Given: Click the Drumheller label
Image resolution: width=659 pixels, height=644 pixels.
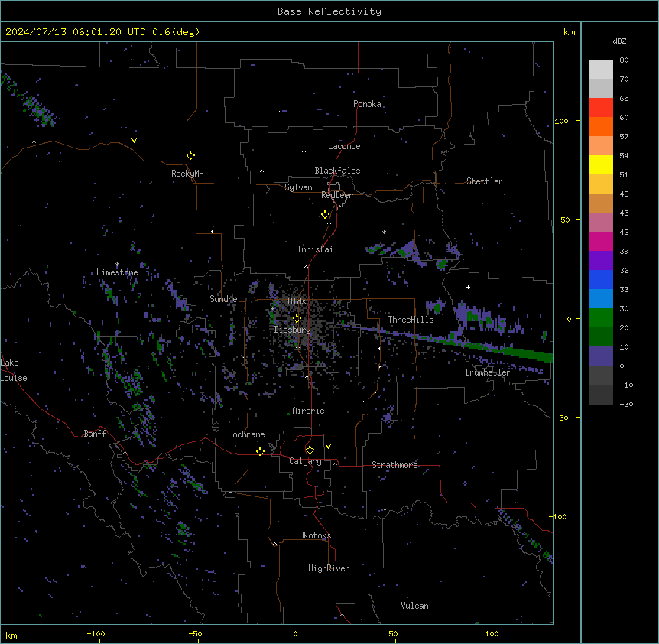Looking at the screenshot, I should tap(488, 372).
